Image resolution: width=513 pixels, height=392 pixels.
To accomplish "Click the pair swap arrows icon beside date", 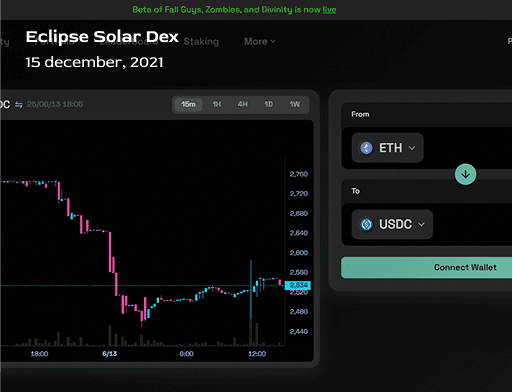I will pyautogui.click(x=19, y=105).
